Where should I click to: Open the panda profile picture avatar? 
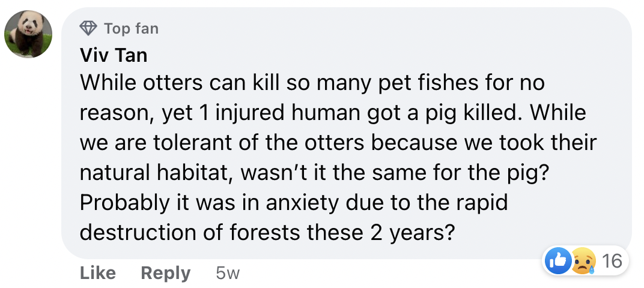[x=28, y=34]
